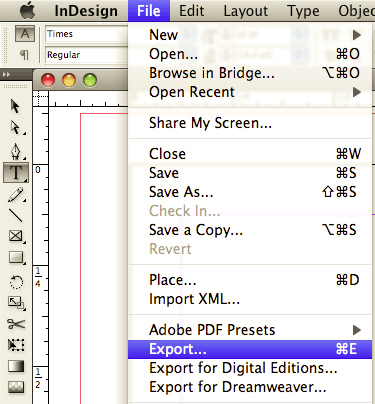Select the Gradient Swatch tool
The image size is (375, 404).
point(16,366)
